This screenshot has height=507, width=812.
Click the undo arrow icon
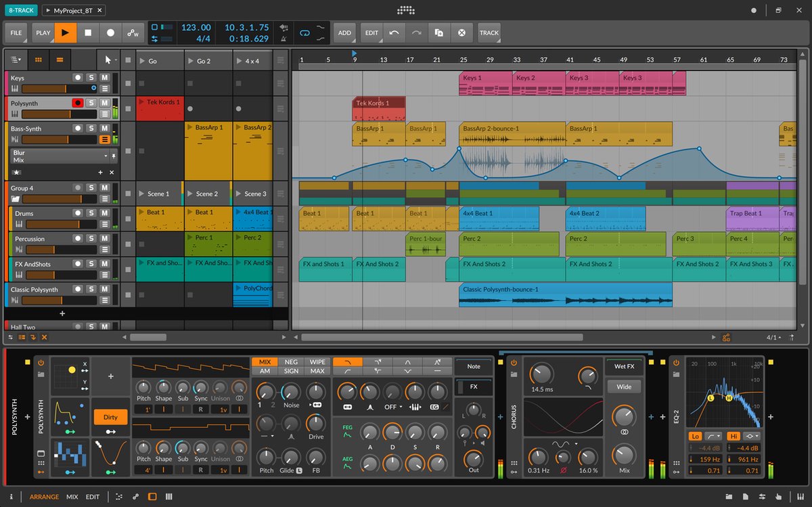(394, 32)
